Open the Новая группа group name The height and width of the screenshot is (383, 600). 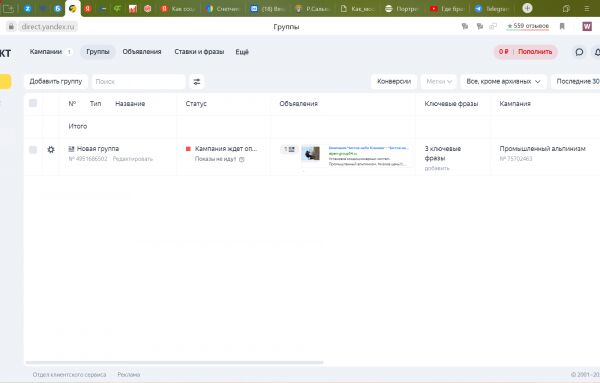[98, 148]
